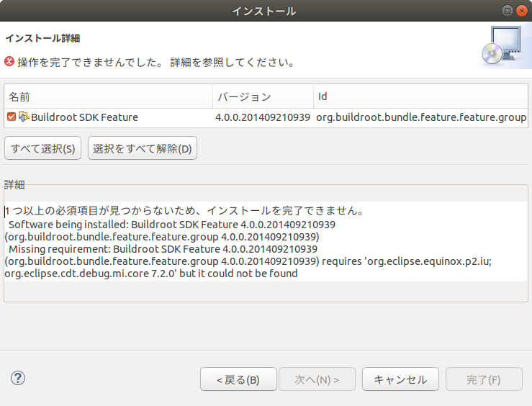The height and width of the screenshot is (406, 532).
Task: Click the red error icon beside the message
Action: coord(9,62)
